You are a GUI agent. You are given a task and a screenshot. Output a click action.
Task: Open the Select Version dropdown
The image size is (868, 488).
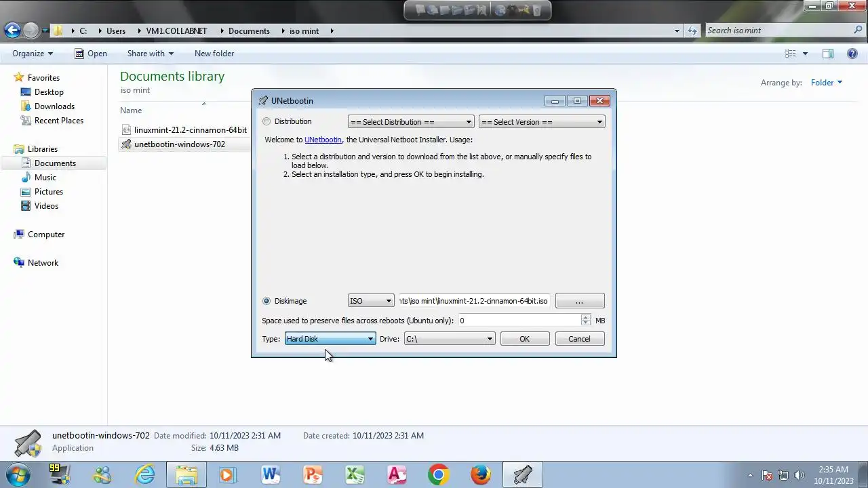[x=542, y=122]
